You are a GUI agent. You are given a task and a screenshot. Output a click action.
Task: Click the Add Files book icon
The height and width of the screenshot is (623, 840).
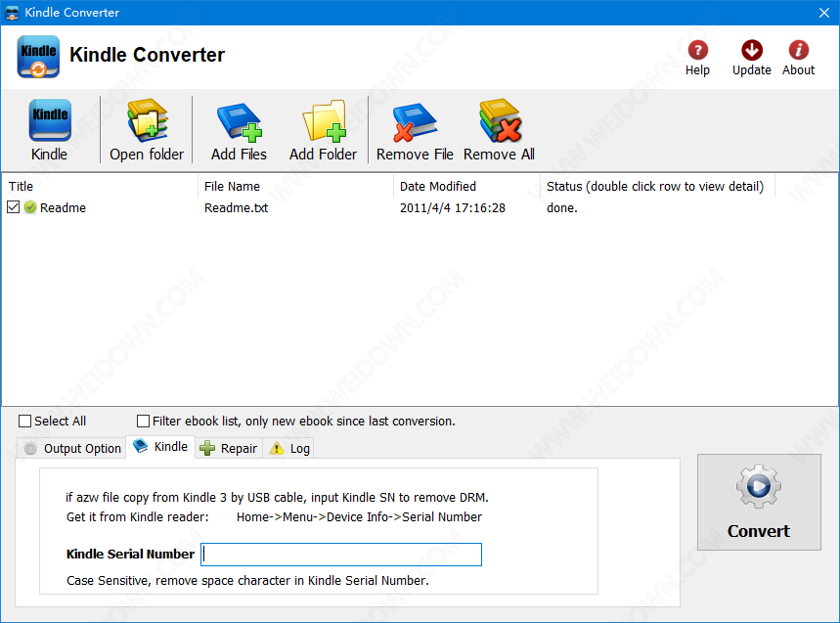pos(239,121)
